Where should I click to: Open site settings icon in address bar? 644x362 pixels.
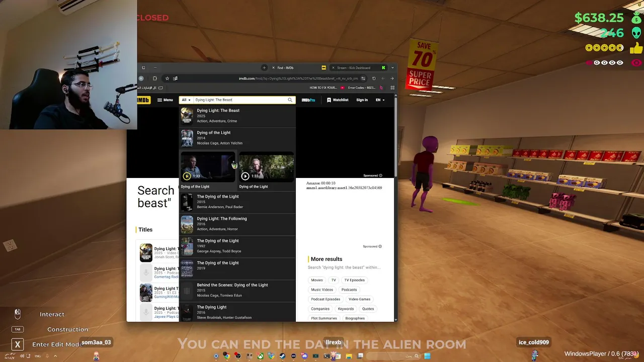click(x=363, y=78)
